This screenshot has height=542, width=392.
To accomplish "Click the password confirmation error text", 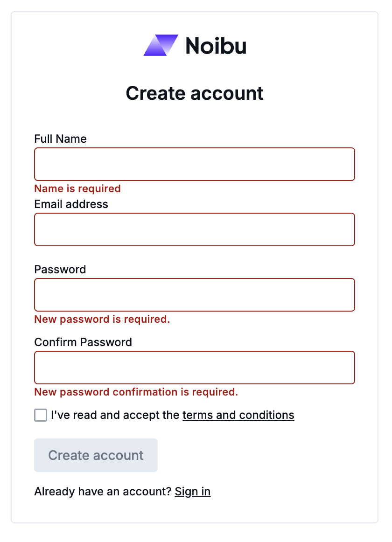I will click(136, 392).
